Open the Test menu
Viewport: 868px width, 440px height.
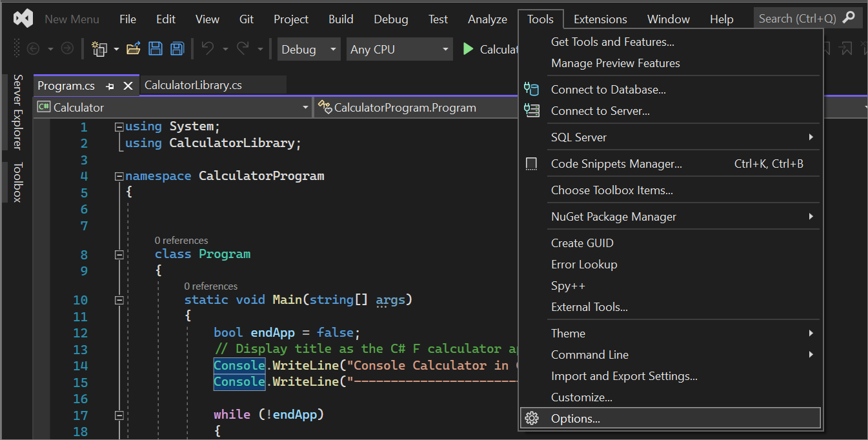(x=438, y=19)
